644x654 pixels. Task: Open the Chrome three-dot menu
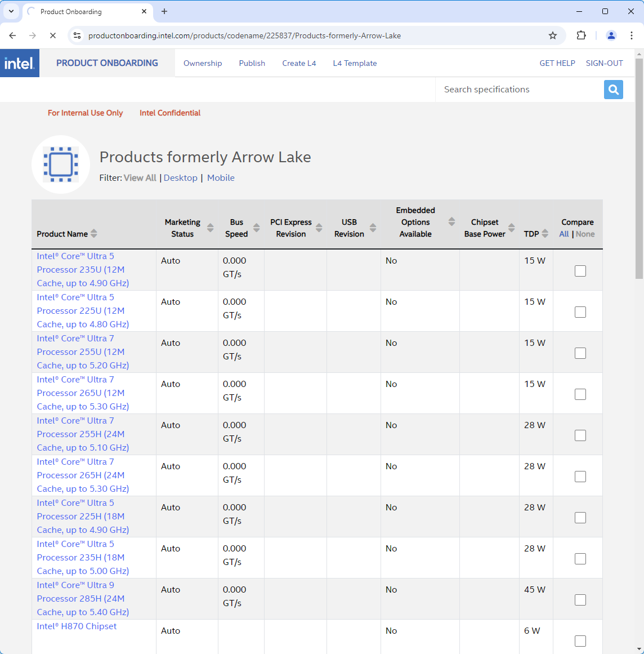click(632, 35)
